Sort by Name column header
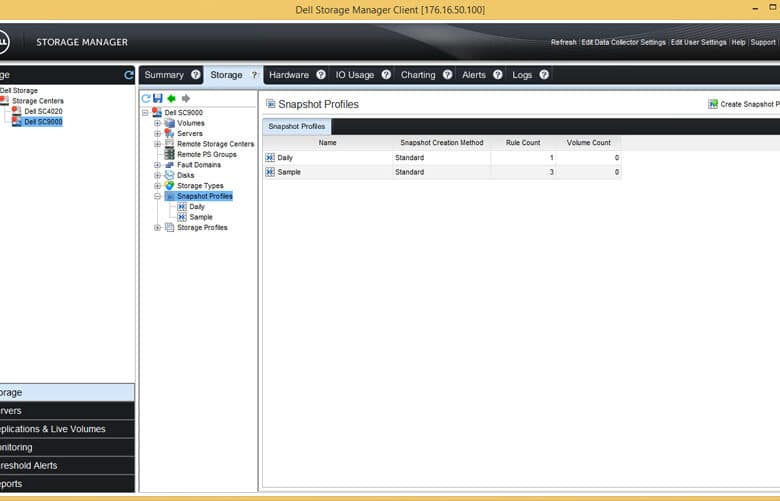 point(327,143)
